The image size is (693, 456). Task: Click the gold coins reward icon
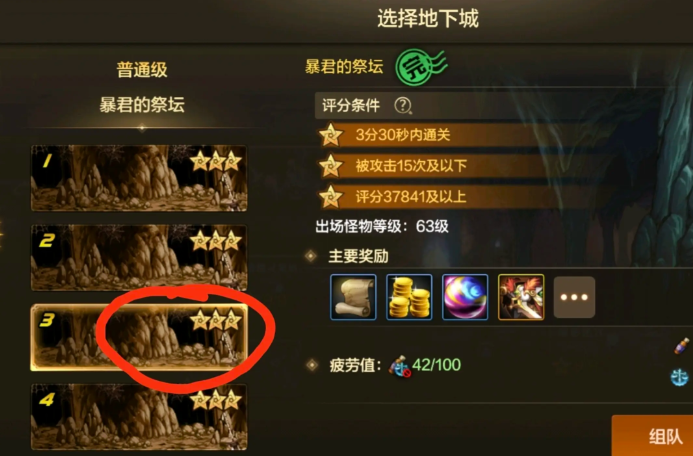point(409,297)
